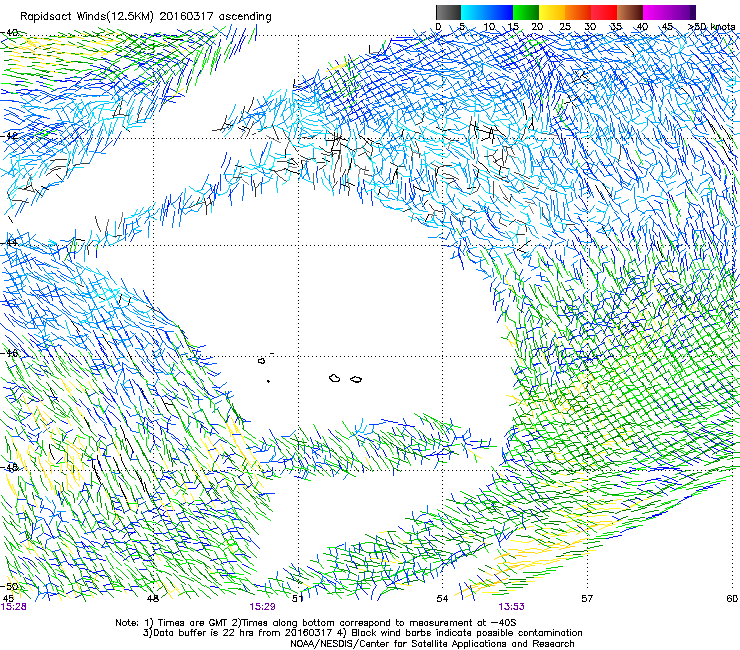Click the red 30-35 knots color segment
The width and height of the screenshot is (740, 650).
pyautogui.click(x=604, y=12)
